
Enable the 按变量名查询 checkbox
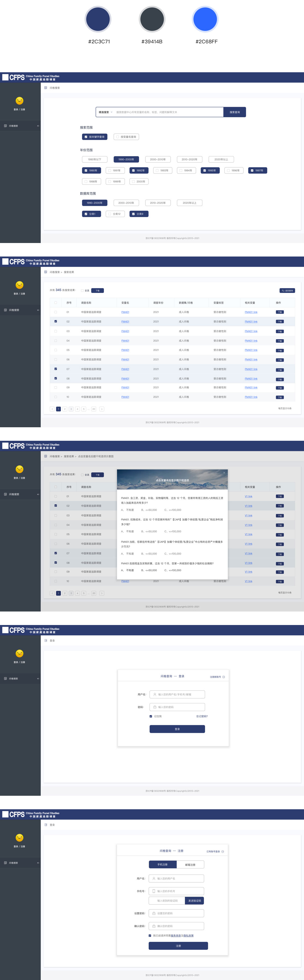[x=117, y=137]
